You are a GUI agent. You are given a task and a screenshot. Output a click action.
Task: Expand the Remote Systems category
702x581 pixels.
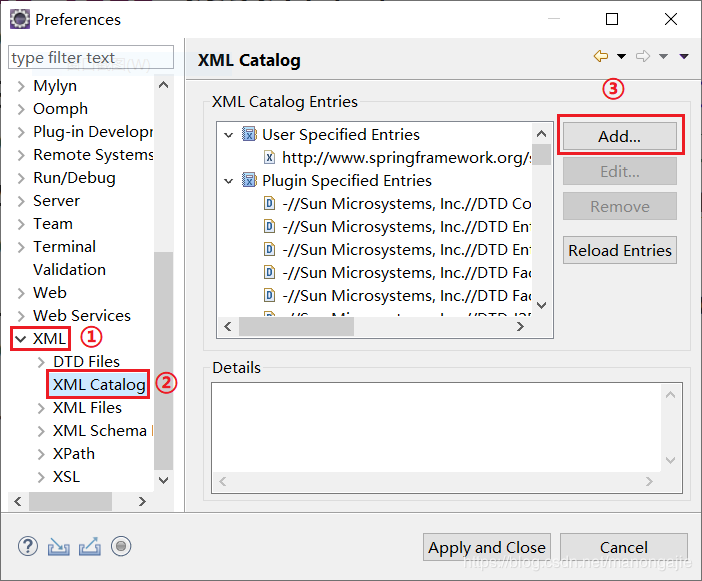(x=21, y=155)
